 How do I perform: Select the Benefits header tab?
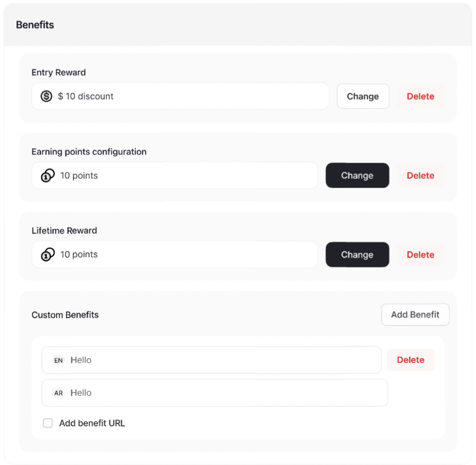coord(35,25)
